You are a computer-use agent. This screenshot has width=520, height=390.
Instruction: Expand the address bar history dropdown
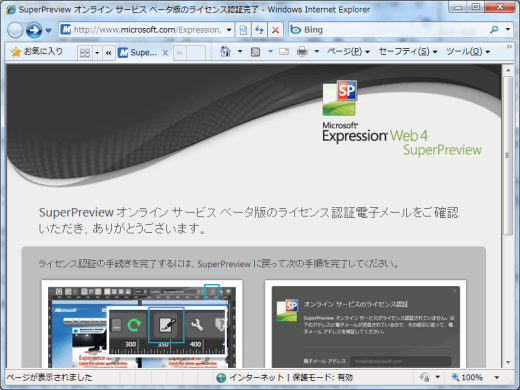[229, 30]
